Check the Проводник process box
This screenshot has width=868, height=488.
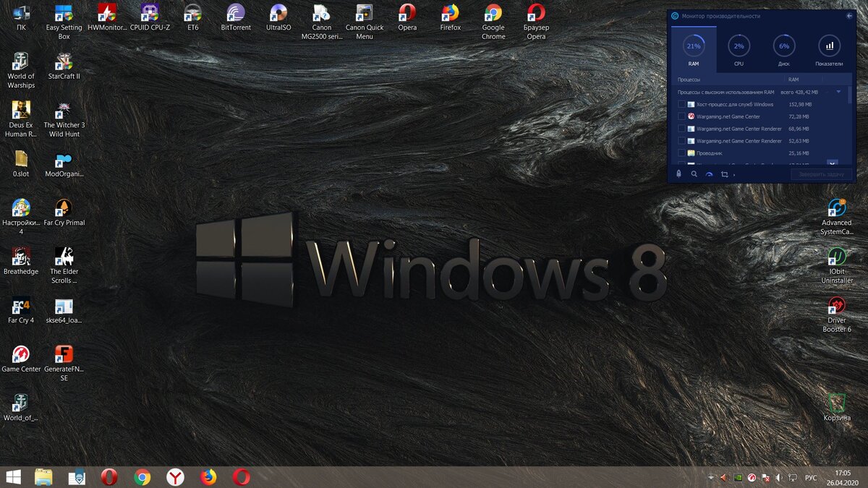pyautogui.click(x=681, y=153)
